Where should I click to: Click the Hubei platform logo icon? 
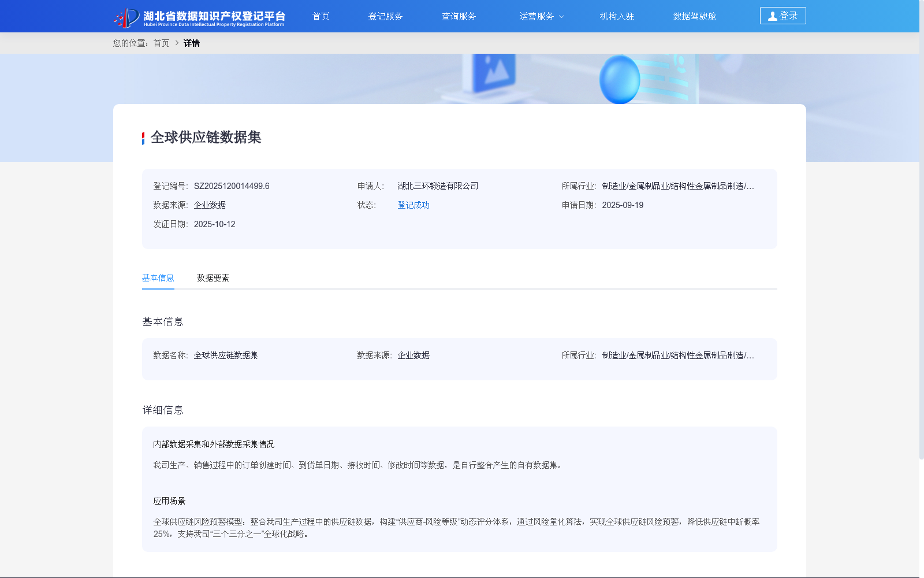tap(126, 18)
